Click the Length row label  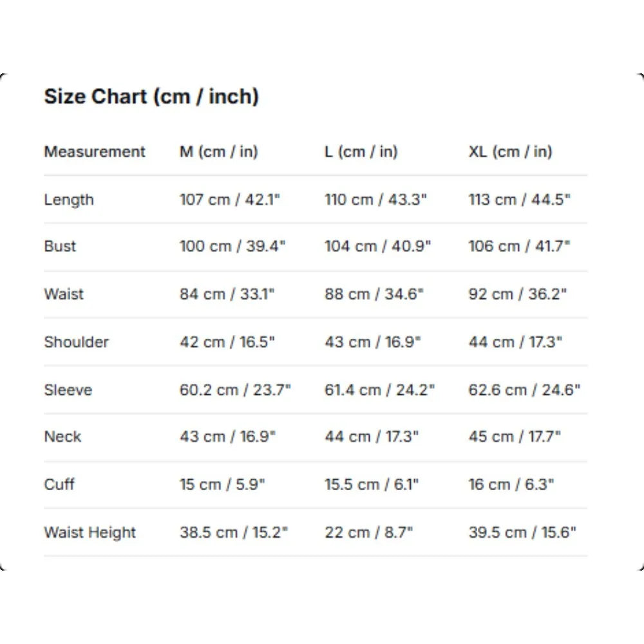(x=69, y=200)
